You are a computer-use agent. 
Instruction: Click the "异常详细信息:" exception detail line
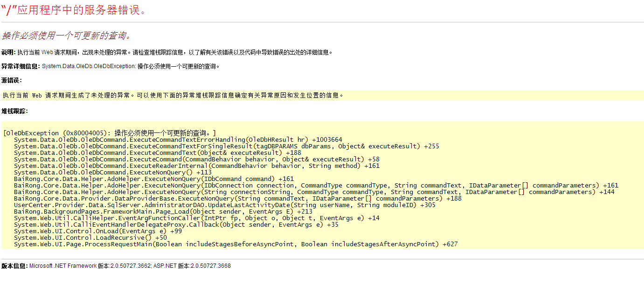coord(111,66)
